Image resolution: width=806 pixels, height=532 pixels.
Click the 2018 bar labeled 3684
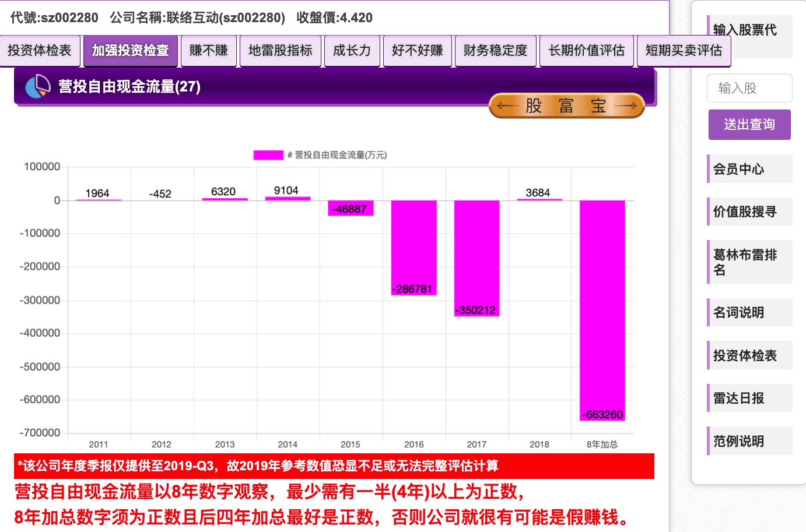[539, 199]
